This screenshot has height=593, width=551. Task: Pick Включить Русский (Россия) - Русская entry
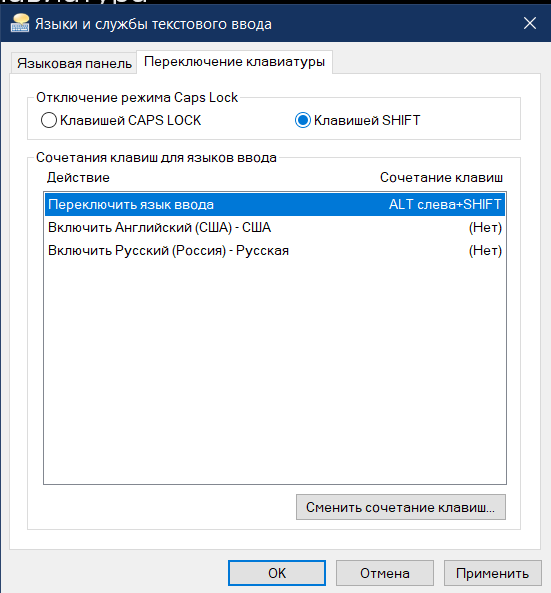[275, 251]
